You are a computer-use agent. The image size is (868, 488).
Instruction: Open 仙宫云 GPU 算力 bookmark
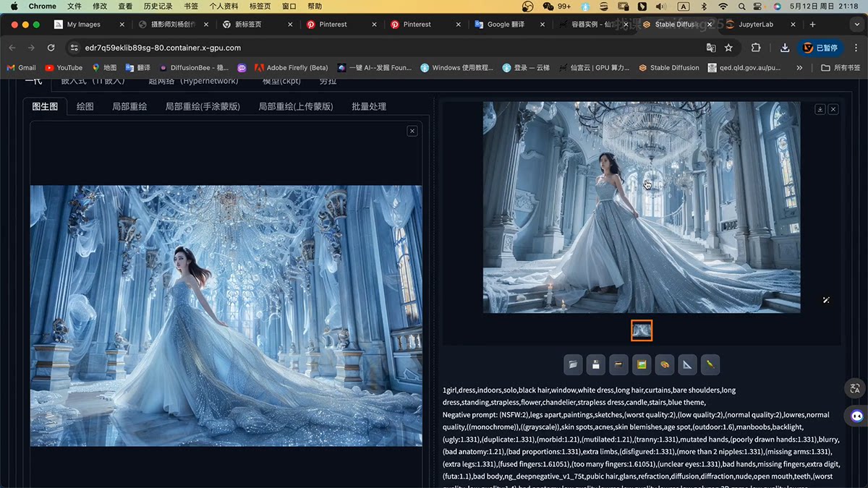pyautogui.click(x=595, y=68)
